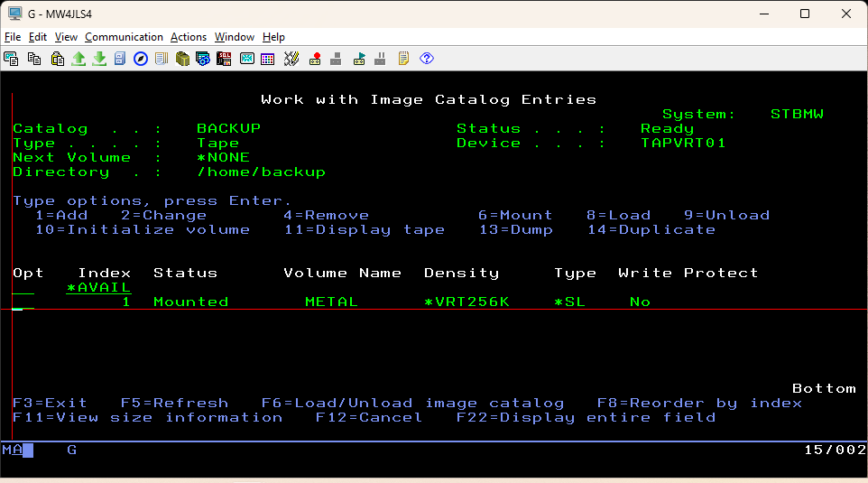The image size is (868, 483).
Task: Open the View menu
Action: click(66, 37)
